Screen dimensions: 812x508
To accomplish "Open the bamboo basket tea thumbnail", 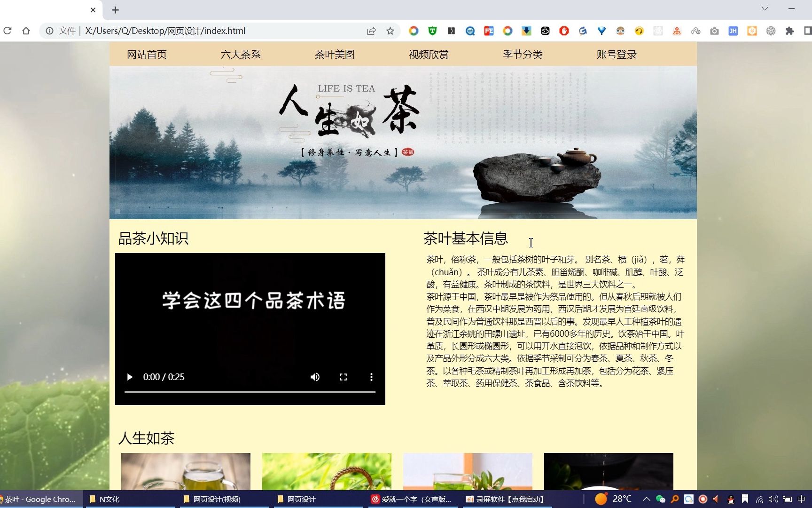I will 327,471.
